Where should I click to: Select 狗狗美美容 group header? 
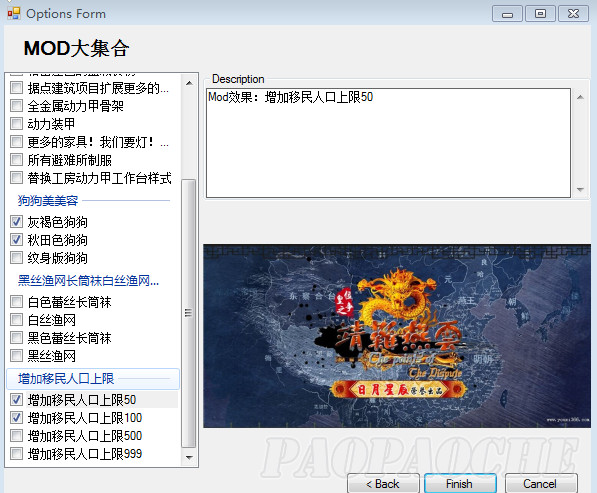point(48,200)
